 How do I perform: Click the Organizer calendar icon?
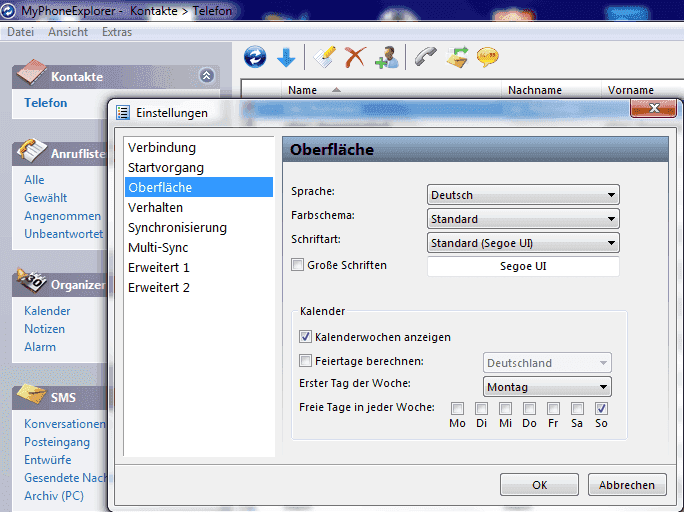[31, 281]
